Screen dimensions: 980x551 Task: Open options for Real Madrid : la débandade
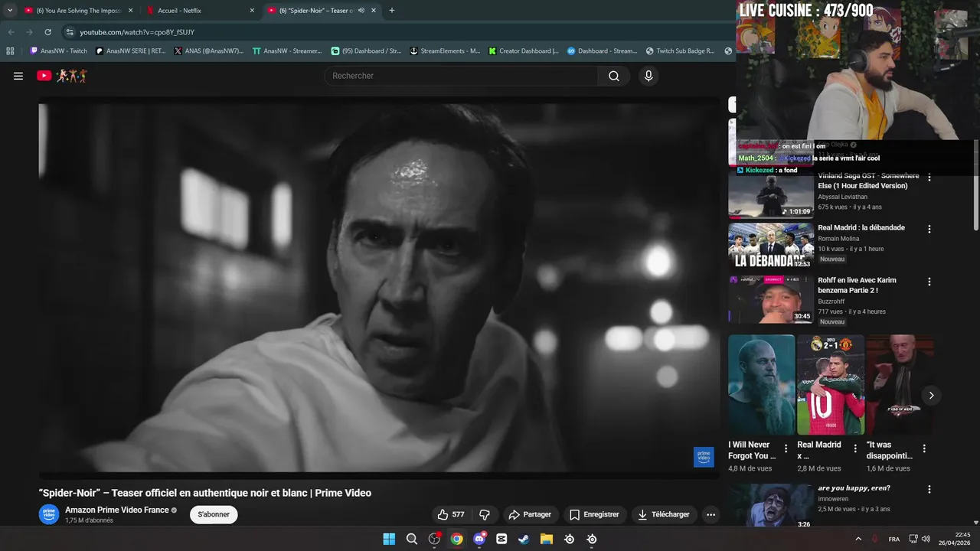pos(929,229)
